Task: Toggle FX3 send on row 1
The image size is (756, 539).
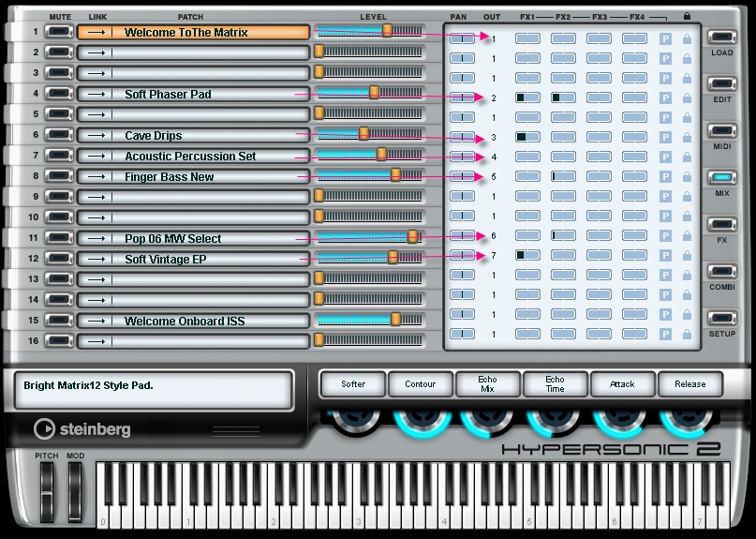Action: click(x=599, y=38)
